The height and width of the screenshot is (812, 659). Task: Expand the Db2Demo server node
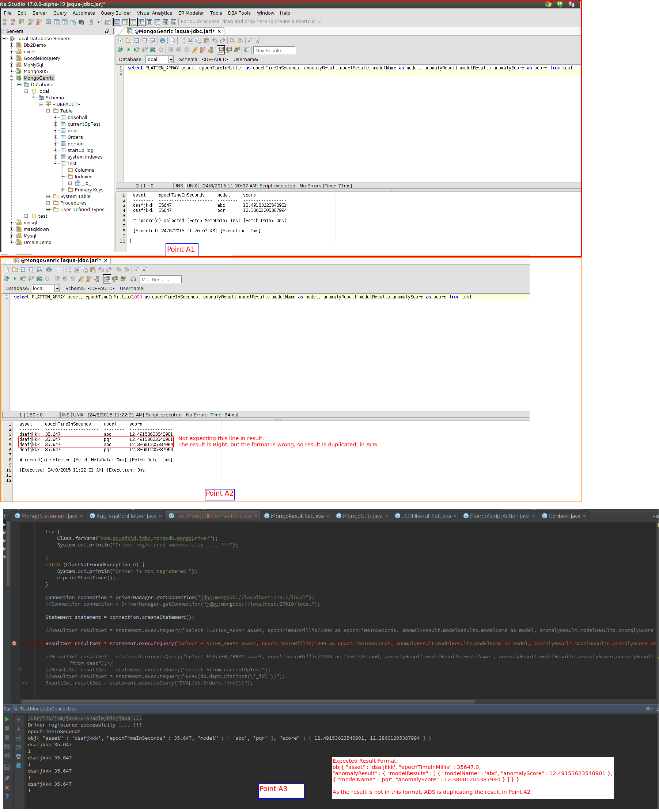(x=12, y=45)
